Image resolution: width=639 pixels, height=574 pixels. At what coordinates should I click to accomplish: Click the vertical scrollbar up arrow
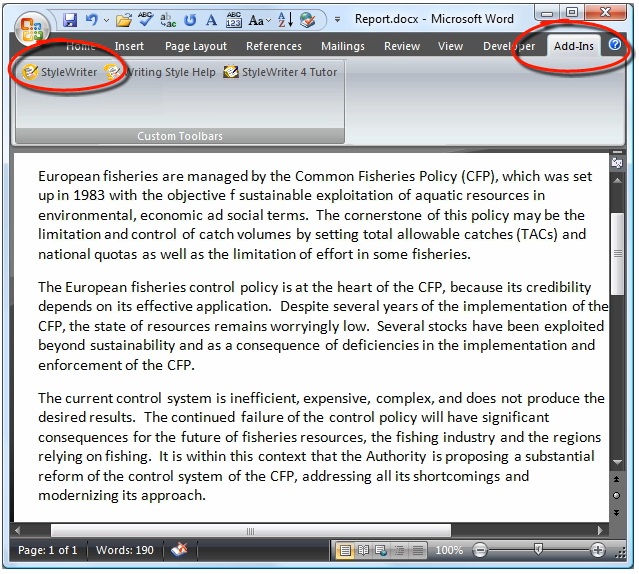[617, 180]
